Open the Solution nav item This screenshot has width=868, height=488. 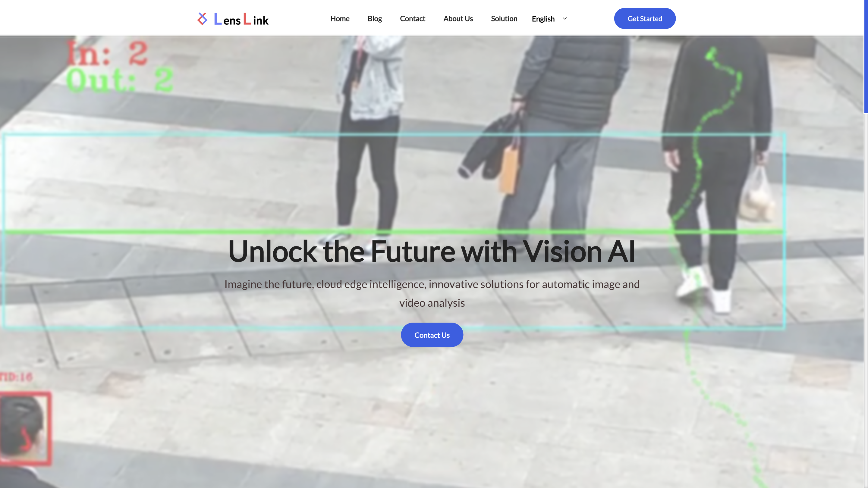click(504, 18)
